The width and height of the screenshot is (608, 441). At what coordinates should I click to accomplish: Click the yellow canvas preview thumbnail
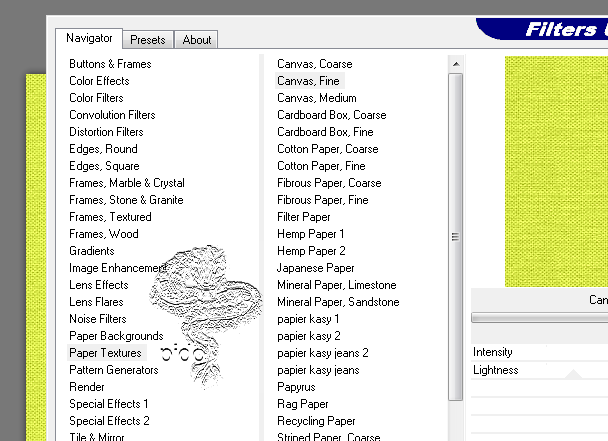pos(556,170)
